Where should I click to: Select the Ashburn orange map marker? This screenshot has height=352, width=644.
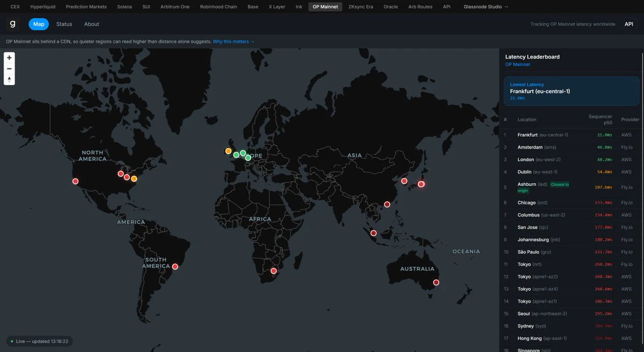click(x=134, y=179)
